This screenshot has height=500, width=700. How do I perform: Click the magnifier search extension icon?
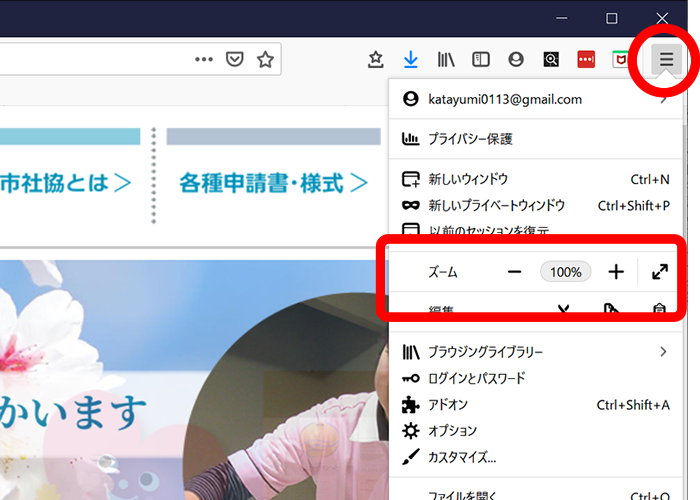click(x=551, y=59)
